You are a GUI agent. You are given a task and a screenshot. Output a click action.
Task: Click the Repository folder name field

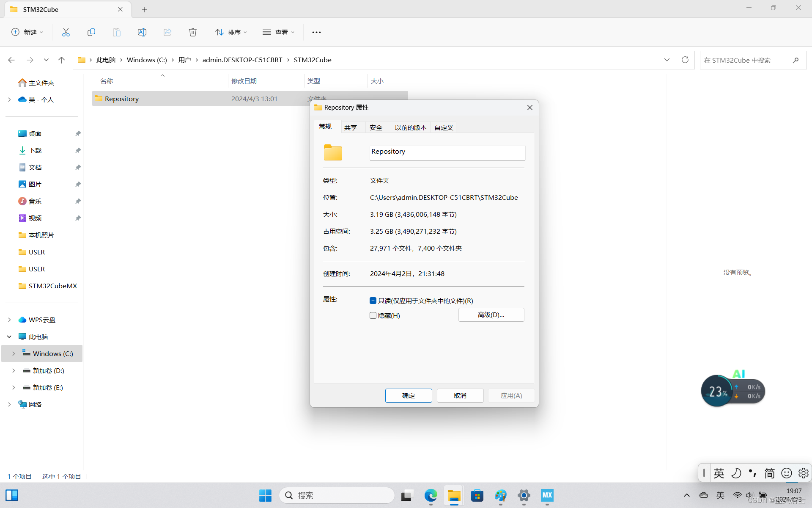447,152
